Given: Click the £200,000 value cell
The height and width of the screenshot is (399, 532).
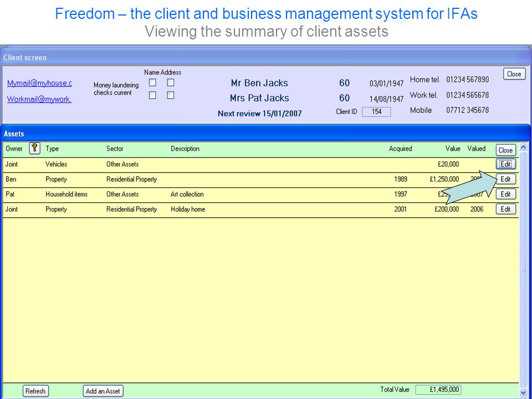Looking at the screenshot, I should pyautogui.click(x=447, y=209).
